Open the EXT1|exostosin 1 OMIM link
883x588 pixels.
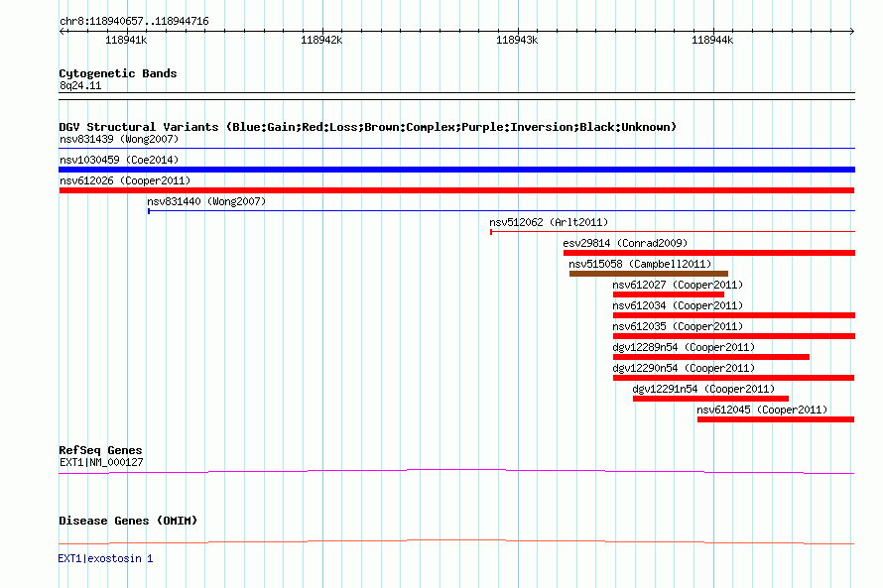tap(106, 558)
